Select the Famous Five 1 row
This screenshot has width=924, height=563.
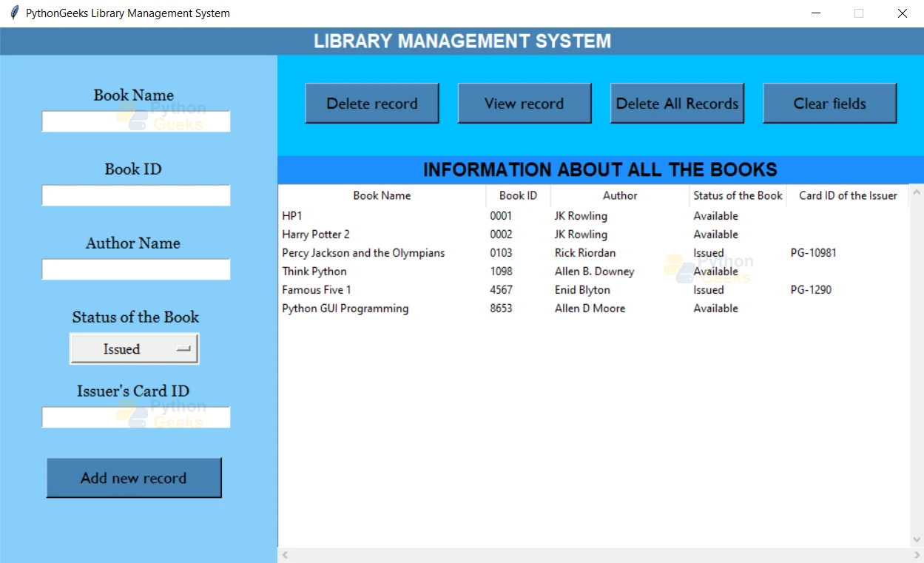(593, 290)
